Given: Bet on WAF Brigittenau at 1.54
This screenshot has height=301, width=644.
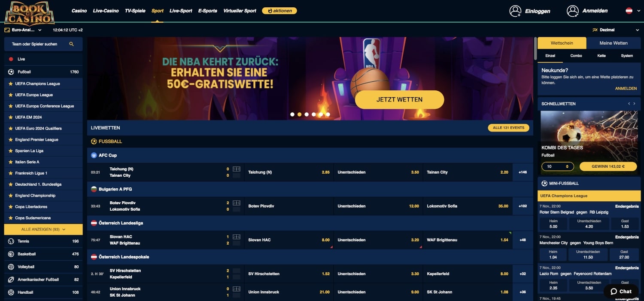Looking at the screenshot, I should (x=468, y=240).
